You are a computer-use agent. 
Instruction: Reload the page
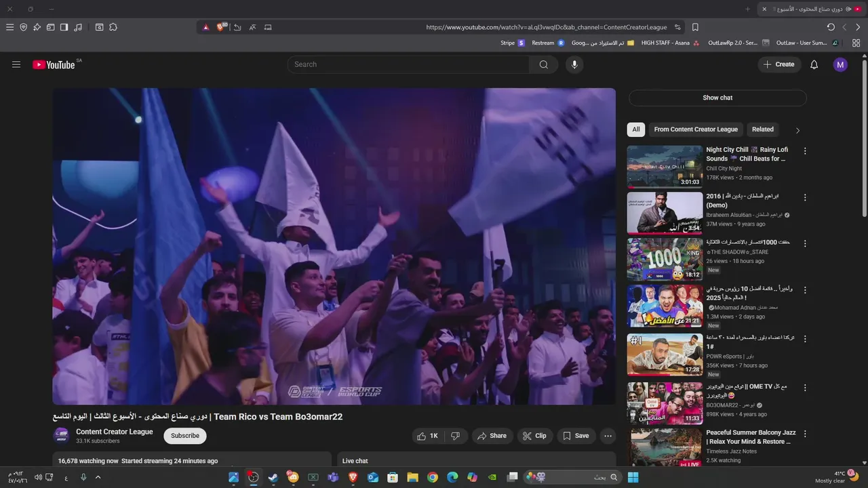[831, 27]
